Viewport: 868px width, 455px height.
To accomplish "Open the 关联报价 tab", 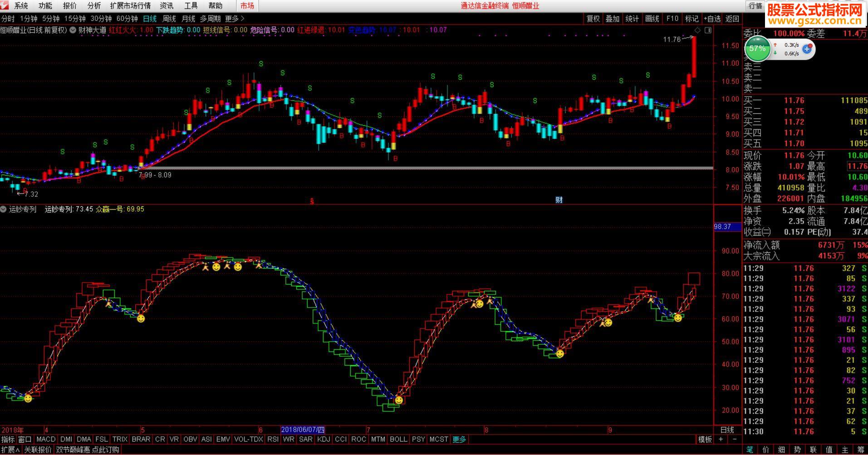I will pos(38,450).
